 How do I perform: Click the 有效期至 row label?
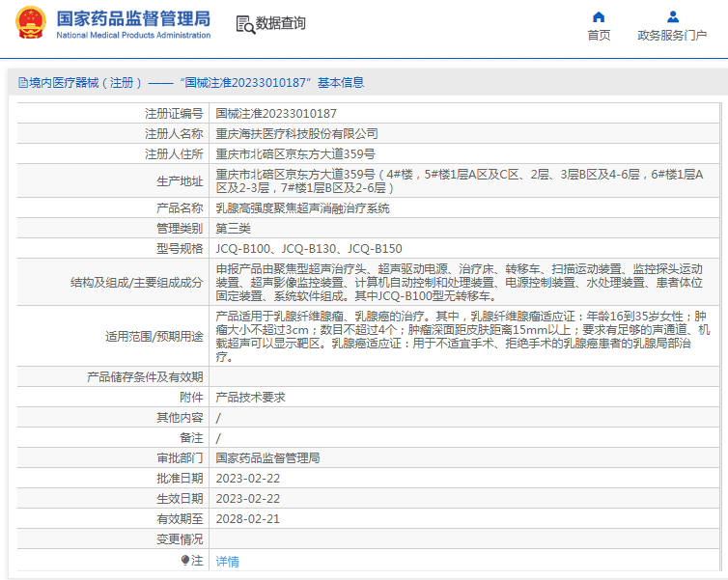[180, 519]
